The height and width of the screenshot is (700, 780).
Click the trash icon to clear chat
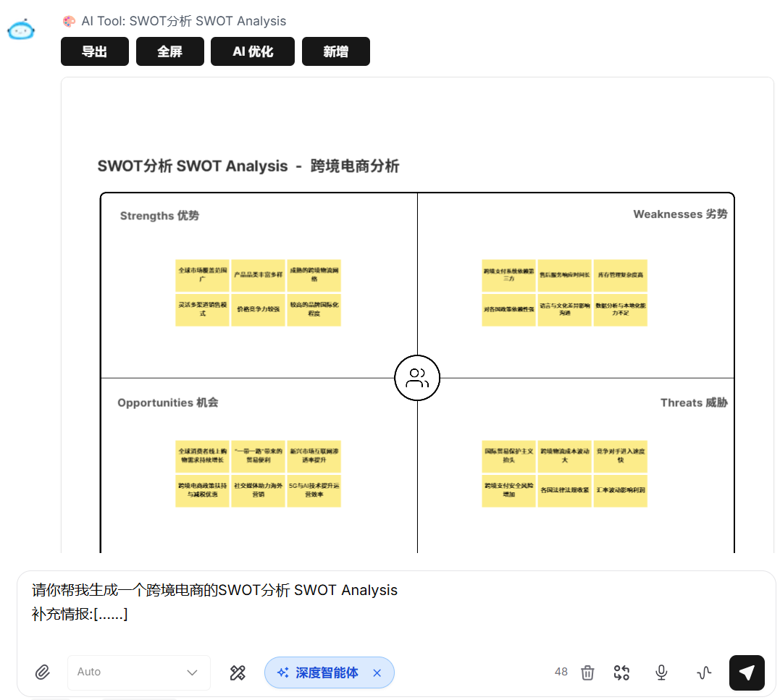587,672
